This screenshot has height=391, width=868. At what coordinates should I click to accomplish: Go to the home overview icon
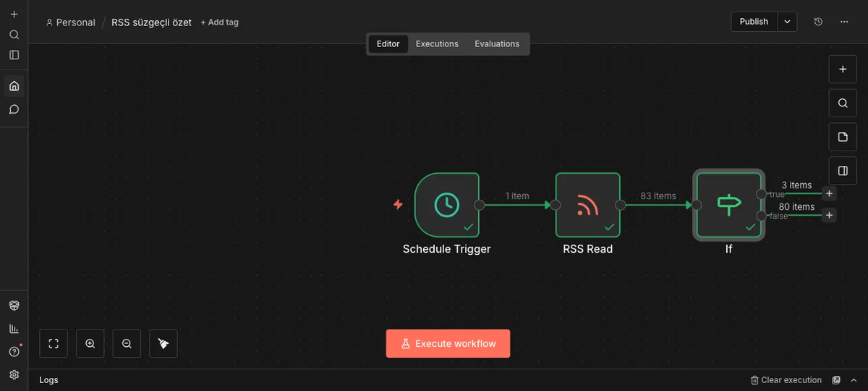tap(14, 86)
